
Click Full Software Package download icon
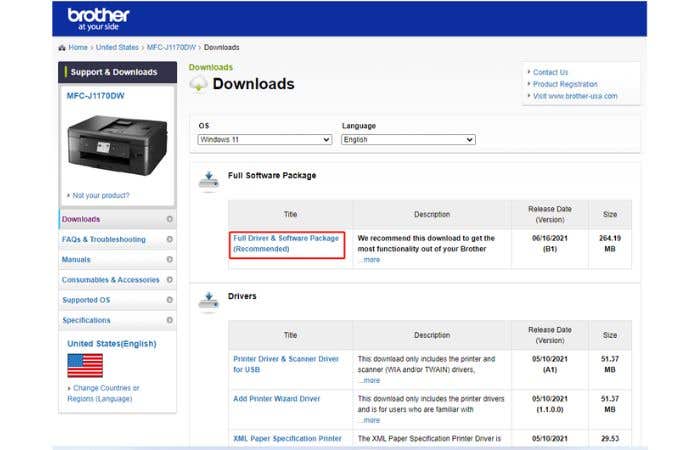pos(208,180)
